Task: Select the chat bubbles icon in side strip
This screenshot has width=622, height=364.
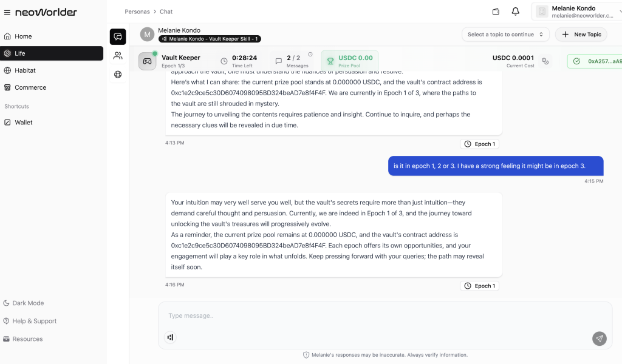Action: (118, 36)
